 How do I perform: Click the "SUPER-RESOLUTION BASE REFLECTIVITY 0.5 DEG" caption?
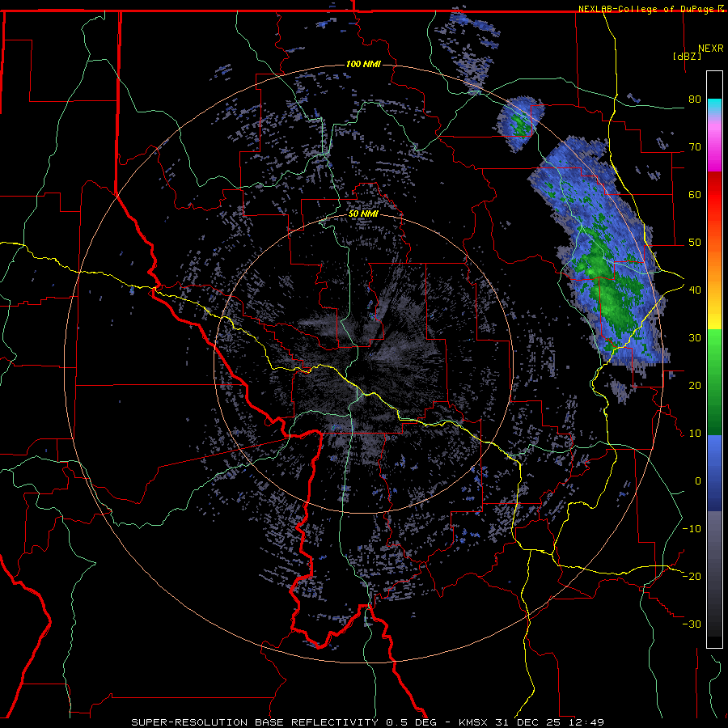click(x=284, y=722)
